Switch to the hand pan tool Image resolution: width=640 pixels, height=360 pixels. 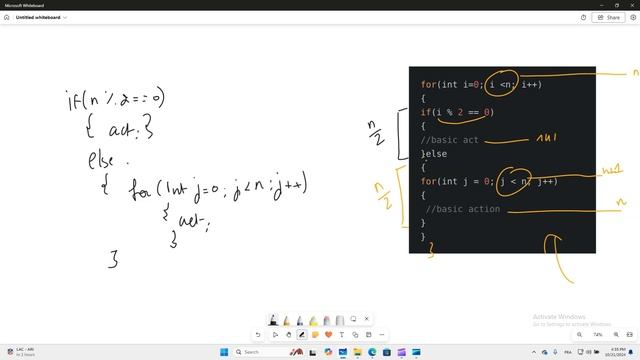coord(289,335)
